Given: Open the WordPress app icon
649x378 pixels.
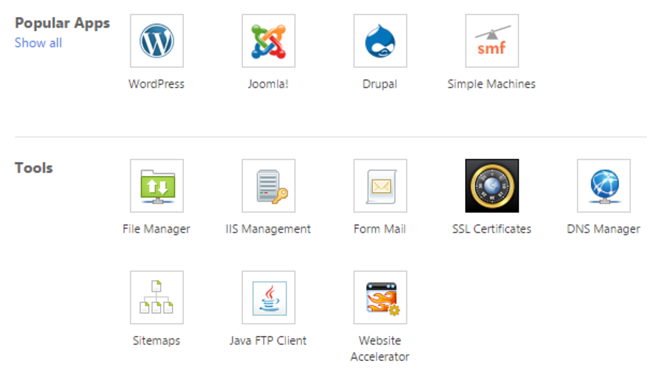Looking at the screenshot, I should tap(156, 41).
